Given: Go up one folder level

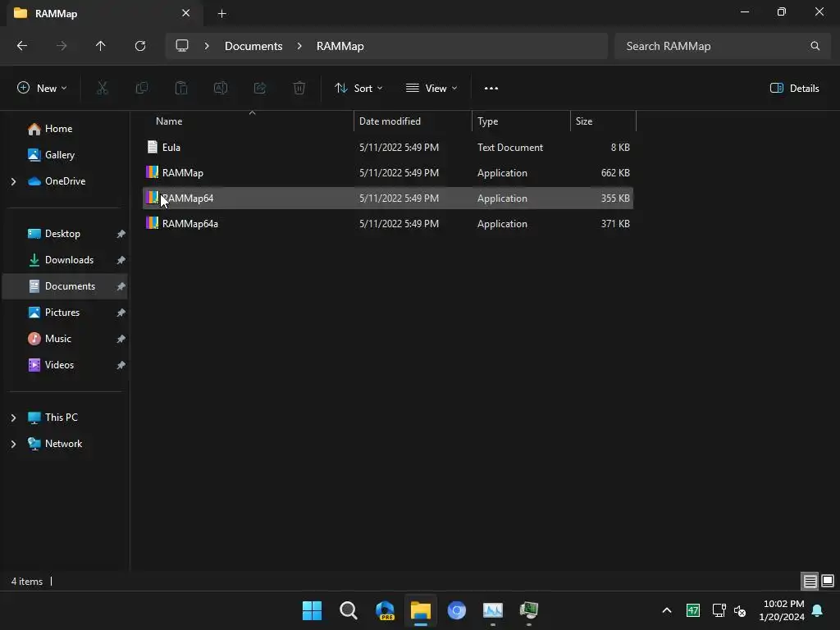Looking at the screenshot, I should point(100,46).
